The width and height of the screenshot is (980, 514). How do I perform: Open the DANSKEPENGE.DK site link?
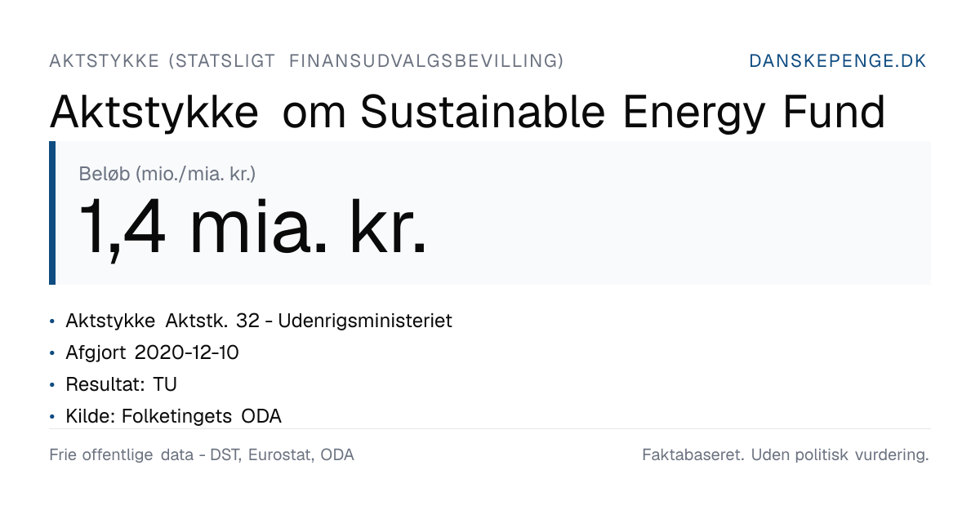coord(838,61)
